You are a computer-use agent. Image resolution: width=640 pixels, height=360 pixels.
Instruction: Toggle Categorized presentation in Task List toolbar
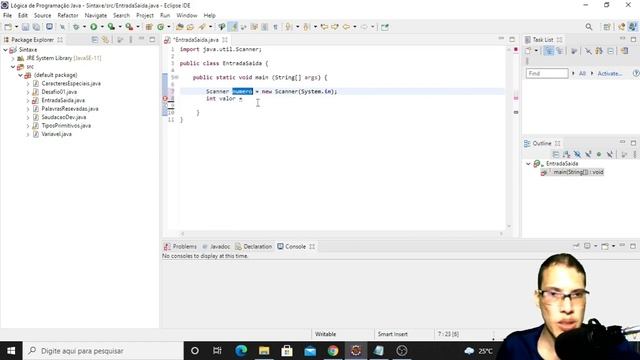[x=549, y=51]
